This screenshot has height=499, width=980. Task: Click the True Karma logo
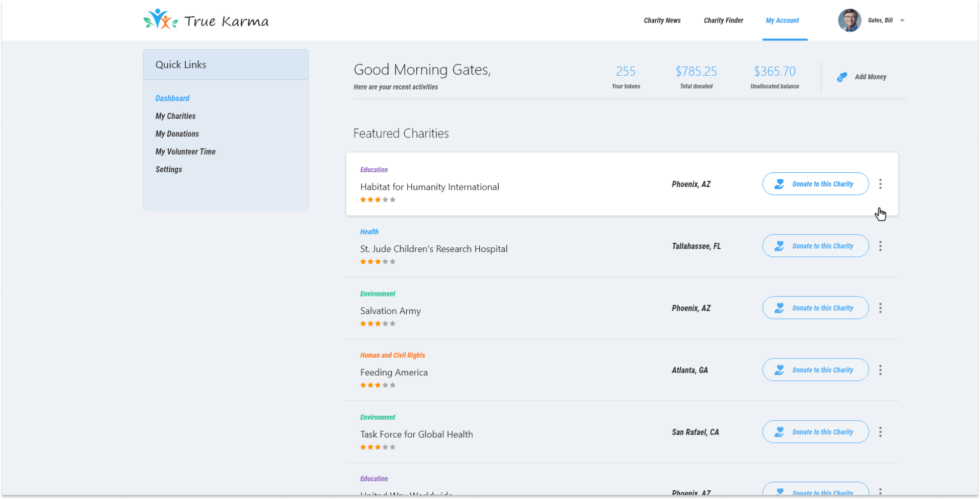click(206, 20)
